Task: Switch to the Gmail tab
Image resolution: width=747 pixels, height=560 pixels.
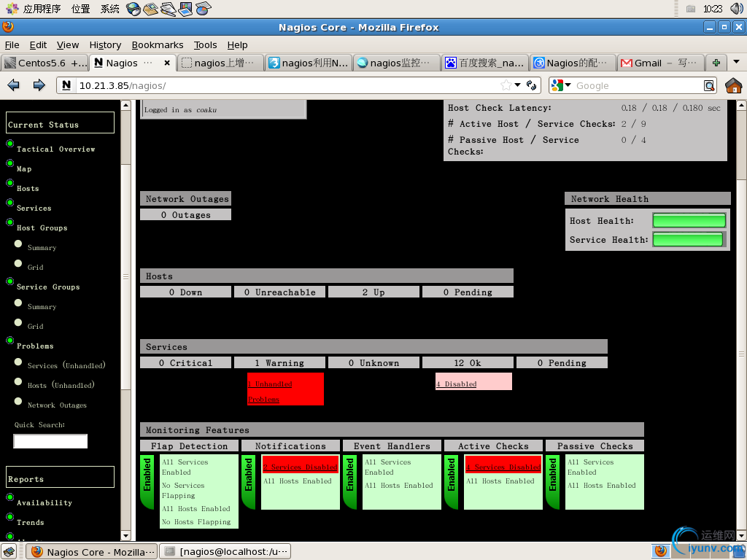Action: (x=660, y=63)
